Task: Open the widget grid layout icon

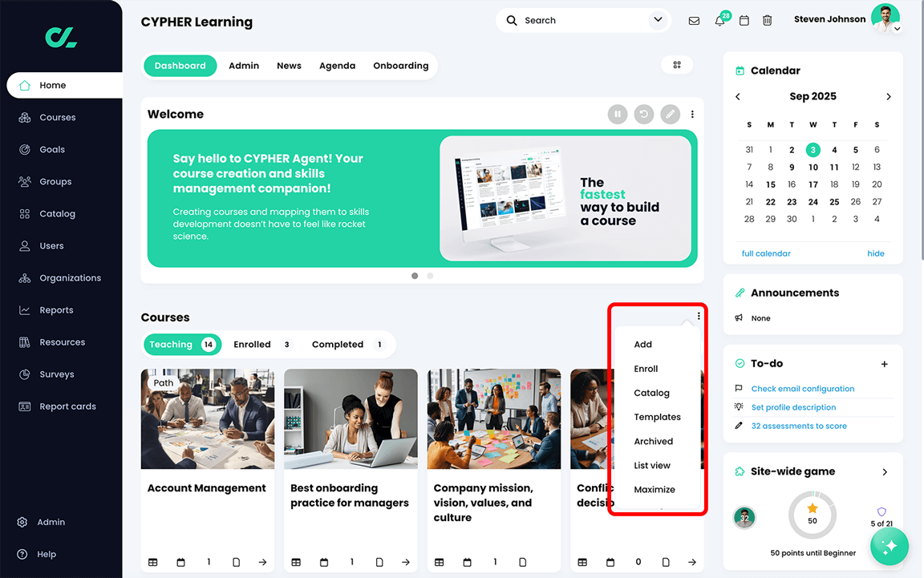Action: tap(676, 65)
